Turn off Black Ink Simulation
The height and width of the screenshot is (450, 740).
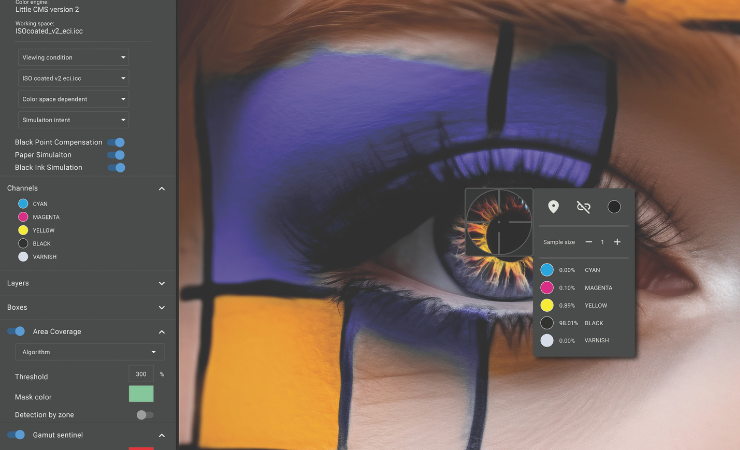116,167
